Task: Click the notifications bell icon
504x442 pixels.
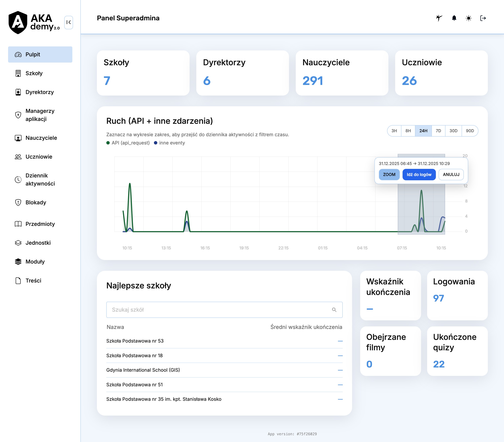Action: (x=454, y=18)
